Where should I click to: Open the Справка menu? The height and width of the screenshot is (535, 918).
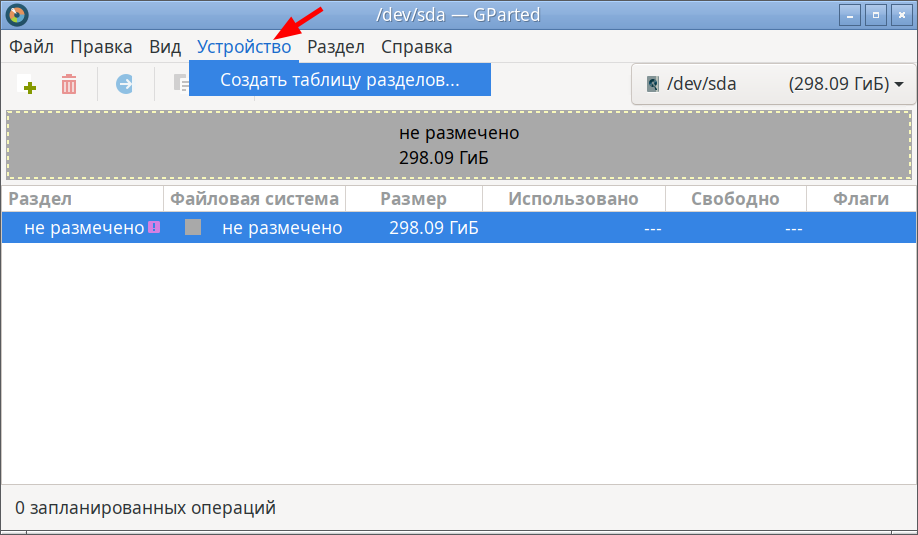click(x=416, y=47)
